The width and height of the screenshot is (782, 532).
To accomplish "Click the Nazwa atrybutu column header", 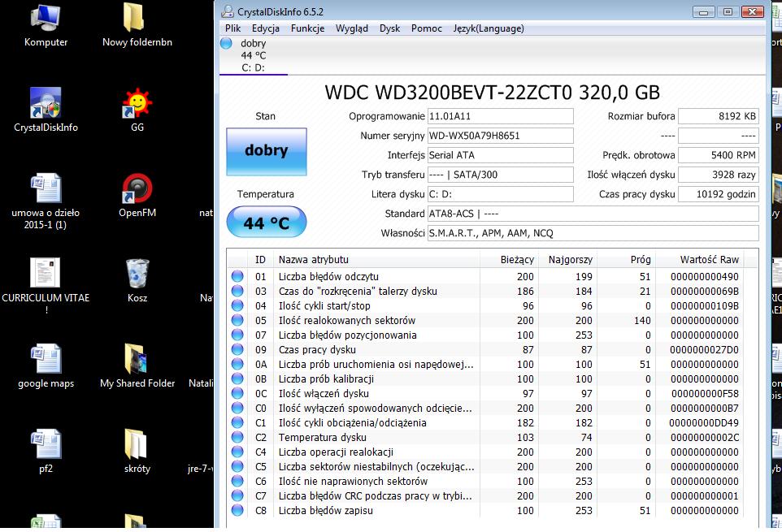I will (x=376, y=260).
